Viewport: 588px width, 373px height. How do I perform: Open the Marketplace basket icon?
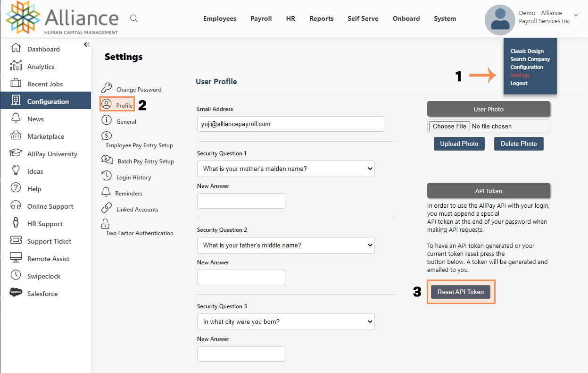tap(16, 136)
